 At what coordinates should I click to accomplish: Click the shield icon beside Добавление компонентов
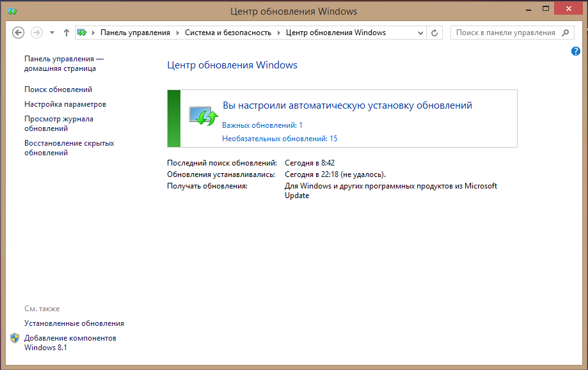(x=15, y=338)
